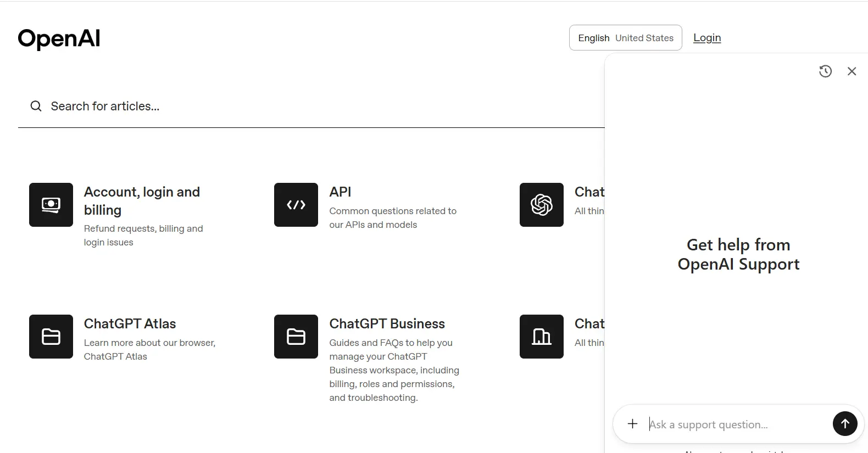Click the ChatGPT swirl logo icon
This screenshot has width=868, height=453.
click(541, 205)
